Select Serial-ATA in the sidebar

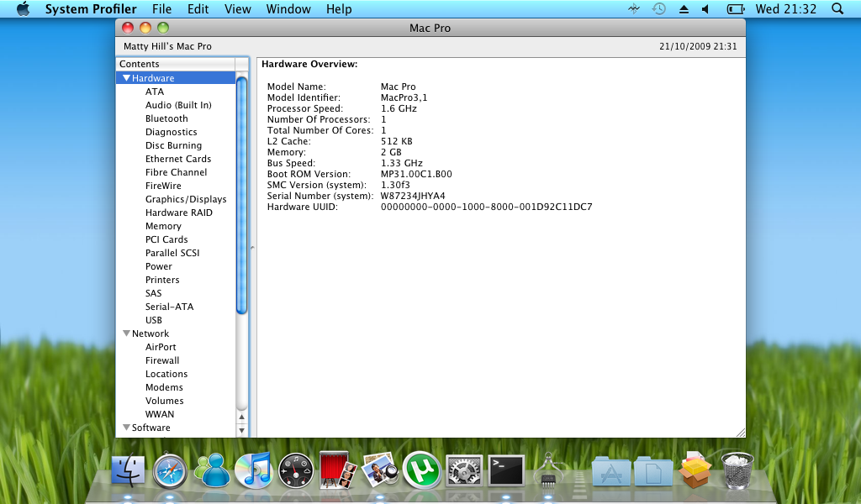pos(169,307)
